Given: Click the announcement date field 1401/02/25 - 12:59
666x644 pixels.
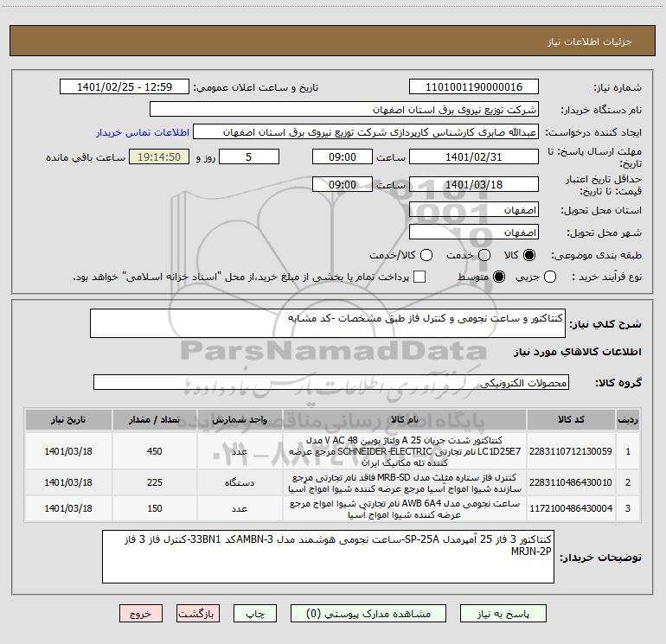Looking at the screenshot, I should pos(125,86).
